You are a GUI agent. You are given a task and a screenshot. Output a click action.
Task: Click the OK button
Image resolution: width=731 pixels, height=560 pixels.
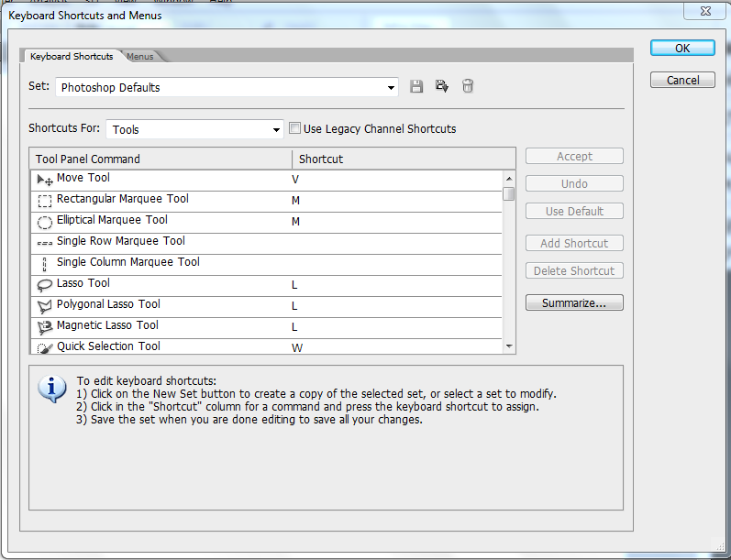(682, 48)
